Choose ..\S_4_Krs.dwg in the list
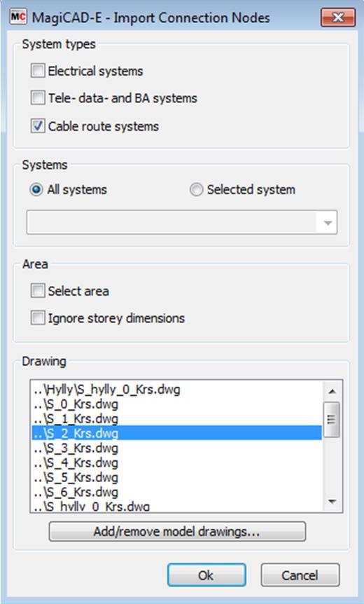The width and height of the screenshot is (364, 604). [176, 462]
